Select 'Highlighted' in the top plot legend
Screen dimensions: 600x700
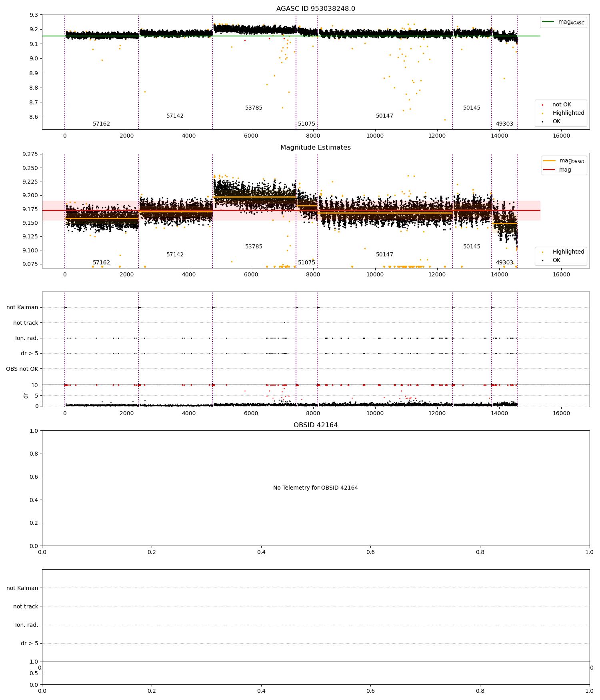[x=568, y=113]
